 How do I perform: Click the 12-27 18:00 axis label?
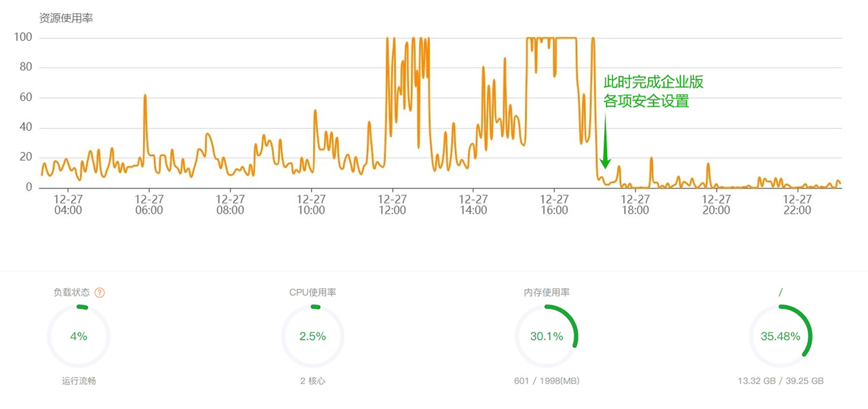pos(635,205)
